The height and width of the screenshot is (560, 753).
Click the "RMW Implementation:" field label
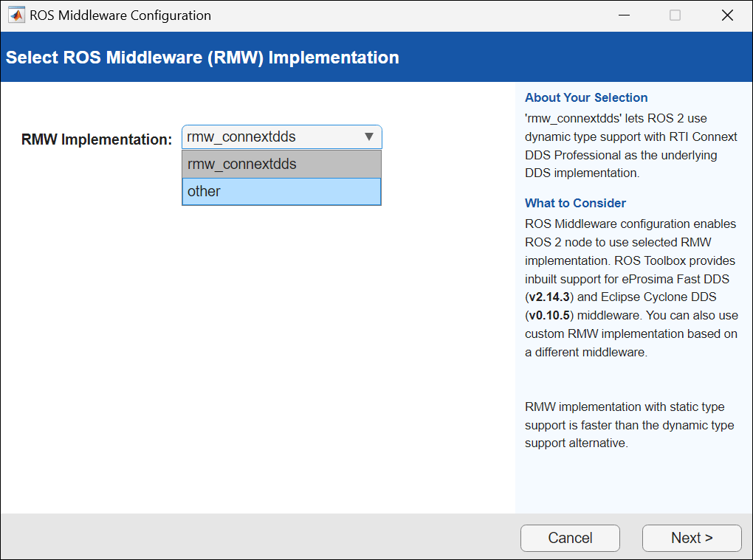click(97, 139)
